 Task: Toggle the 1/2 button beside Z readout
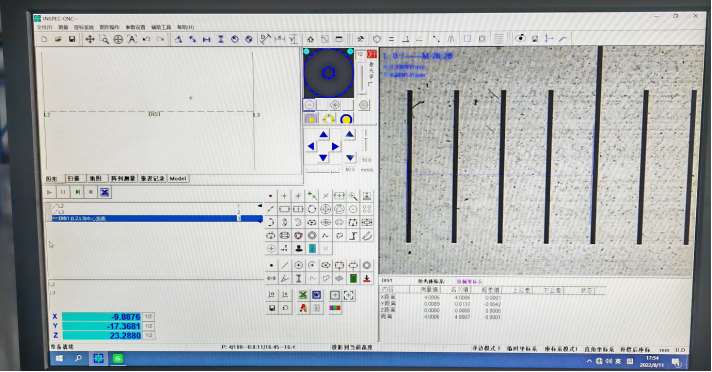click(x=148, y=335)
